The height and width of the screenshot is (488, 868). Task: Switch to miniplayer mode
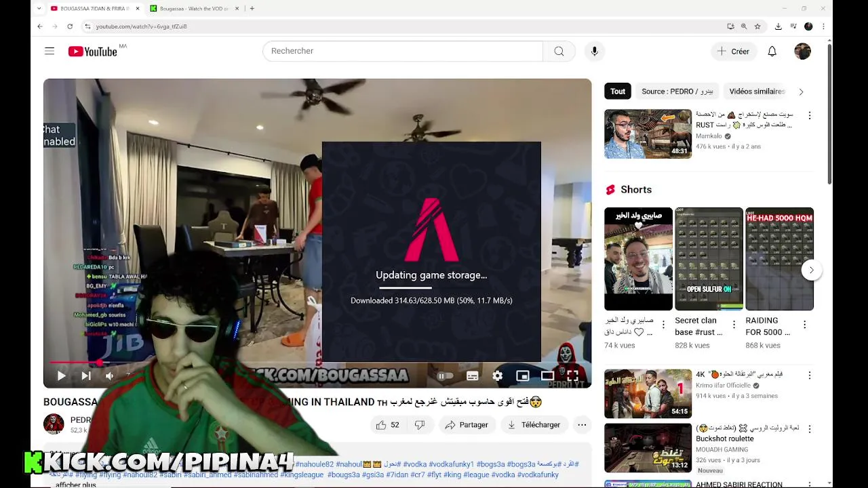(x=522, y=375)
